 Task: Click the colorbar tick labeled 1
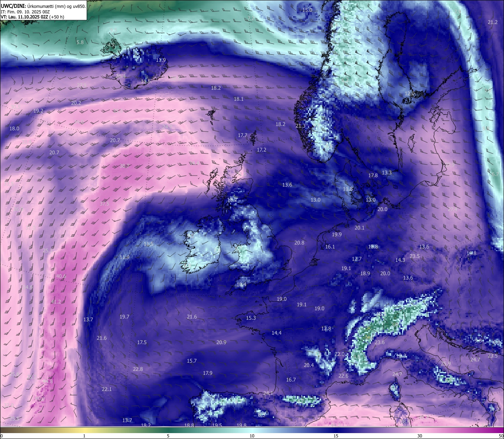click(x=84, y=436)
